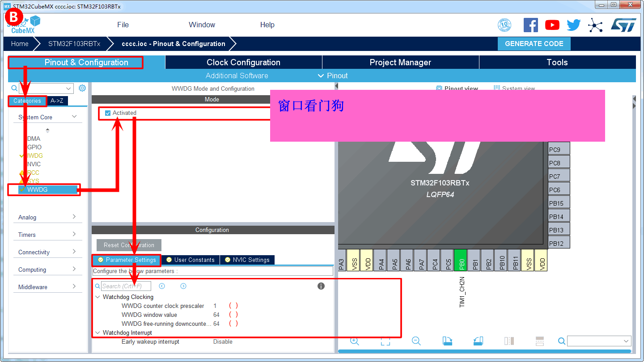
Task: Rotate the chip view counter-clockwise
Action: 478,341
